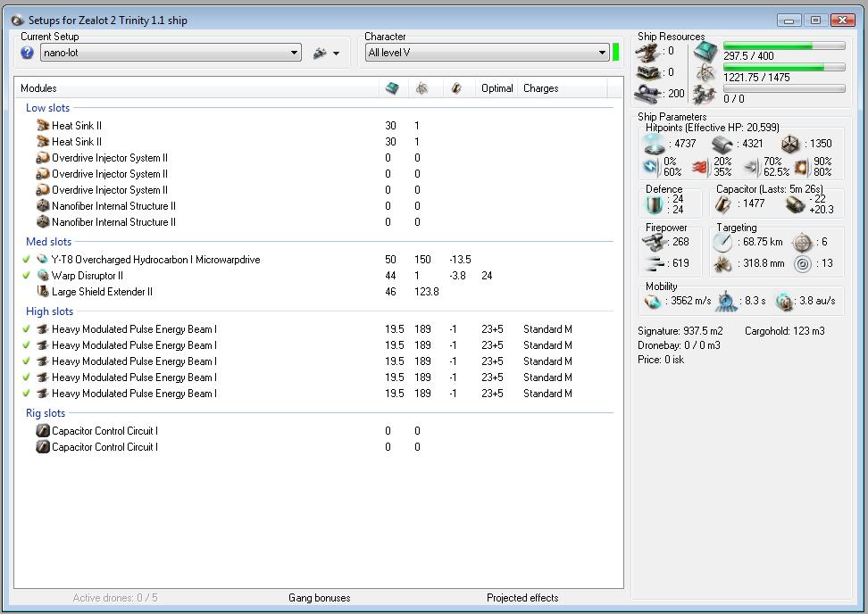This screenshot has width=868, height=614.
Task: Select the first Capacitor Control Circuit I icon
Action: tap(43, 431)
